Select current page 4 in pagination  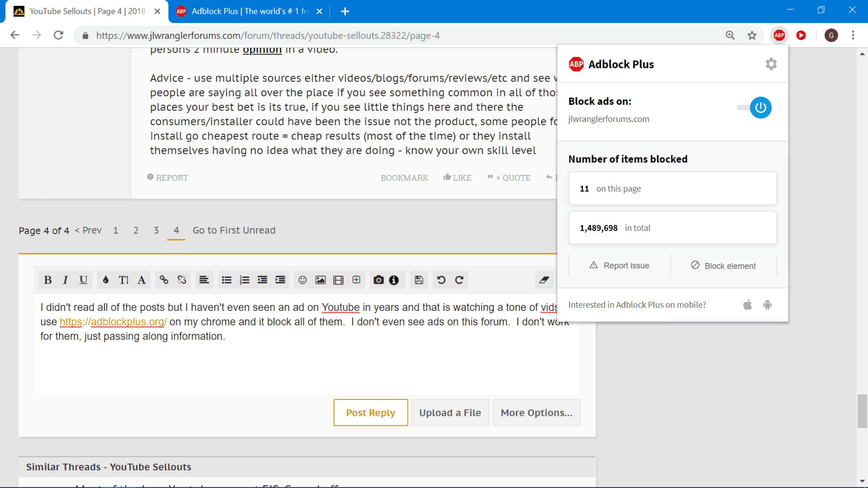click(176, 230)
